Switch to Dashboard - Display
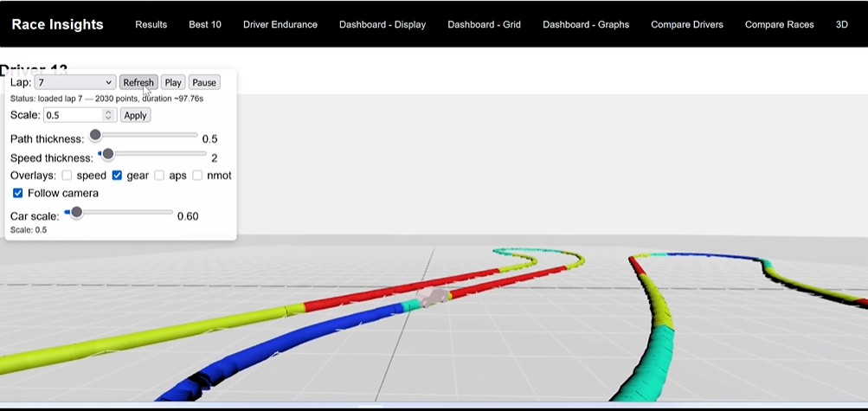 pos(383,24)
